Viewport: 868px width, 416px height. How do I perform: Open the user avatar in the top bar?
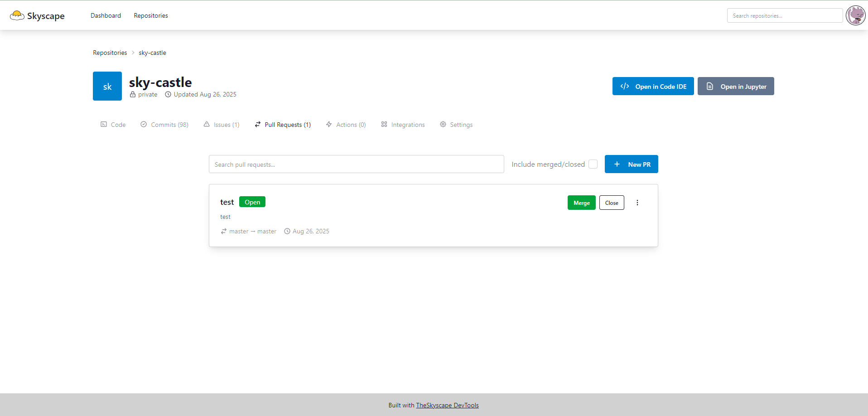tap(856, 15)
